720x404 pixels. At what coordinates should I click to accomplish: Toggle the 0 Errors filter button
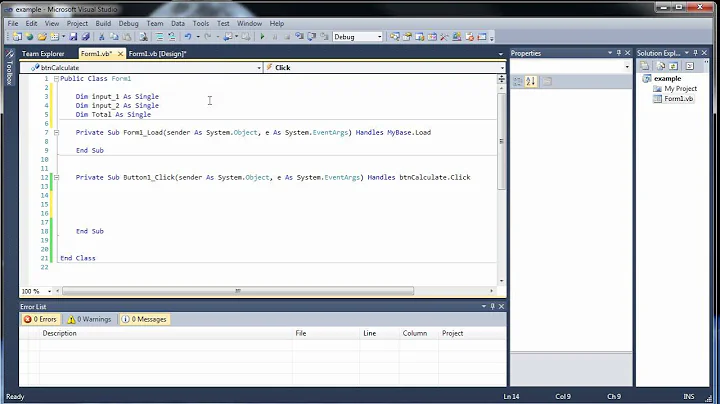[x=40, y=319]
